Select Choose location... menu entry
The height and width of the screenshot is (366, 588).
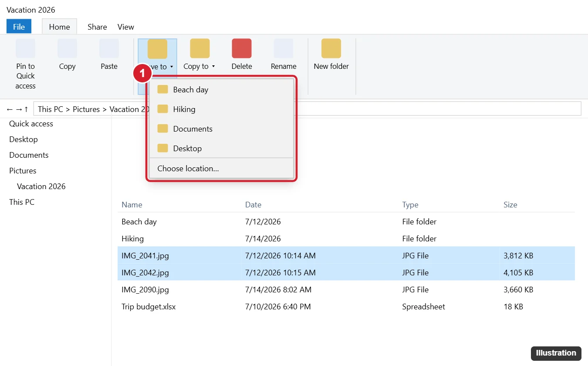pyautogui.click(x=222, y=168)
